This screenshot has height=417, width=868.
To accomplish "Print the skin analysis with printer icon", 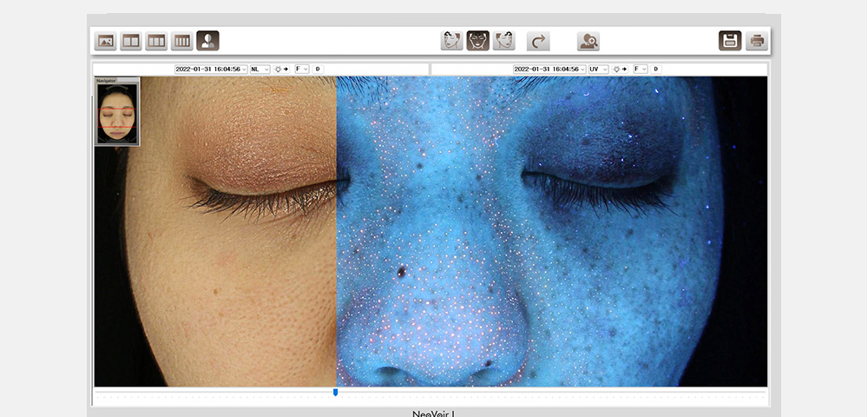I will pos(757,41).
